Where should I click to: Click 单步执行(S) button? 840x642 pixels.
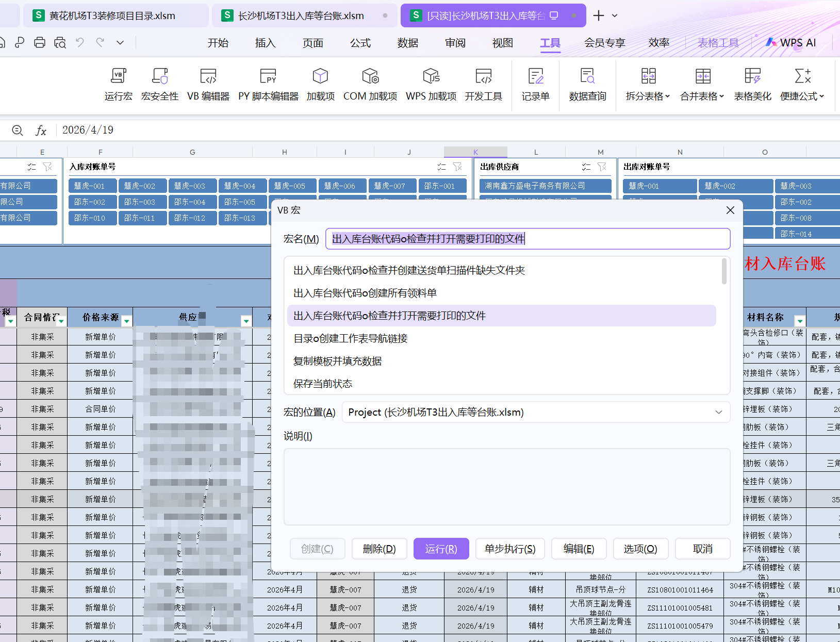click(x=510, y=549)
